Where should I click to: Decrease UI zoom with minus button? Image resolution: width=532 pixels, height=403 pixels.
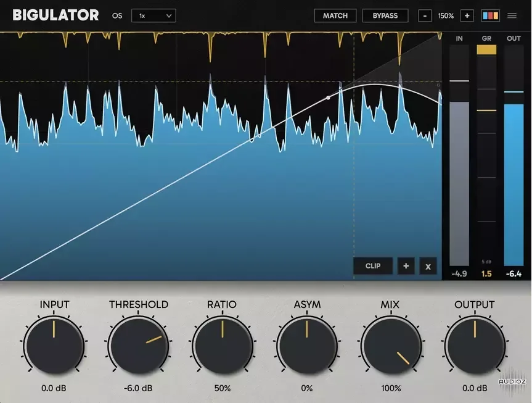[x=425, y=15]
